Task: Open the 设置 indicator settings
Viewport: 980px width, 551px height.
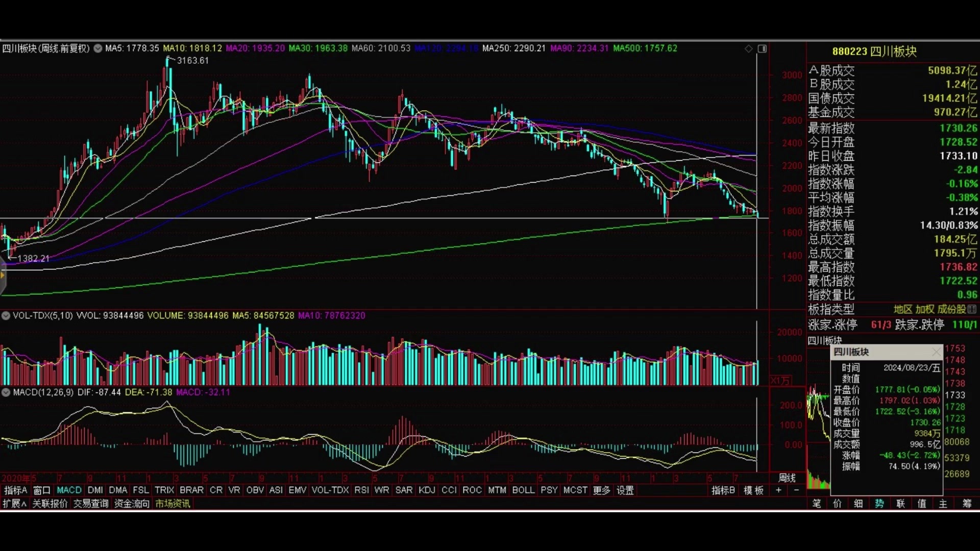Action: click(625, 490)
